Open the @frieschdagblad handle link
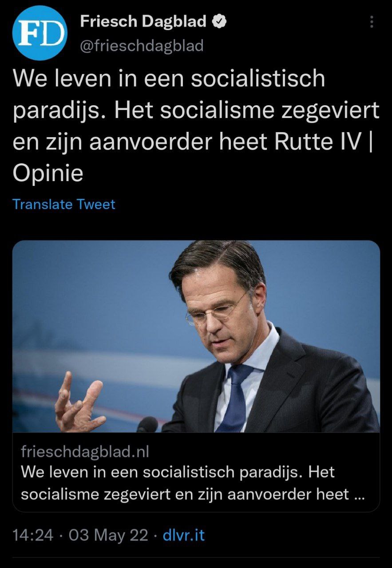This screenshot has height=568, width=392. click(142, 45)
